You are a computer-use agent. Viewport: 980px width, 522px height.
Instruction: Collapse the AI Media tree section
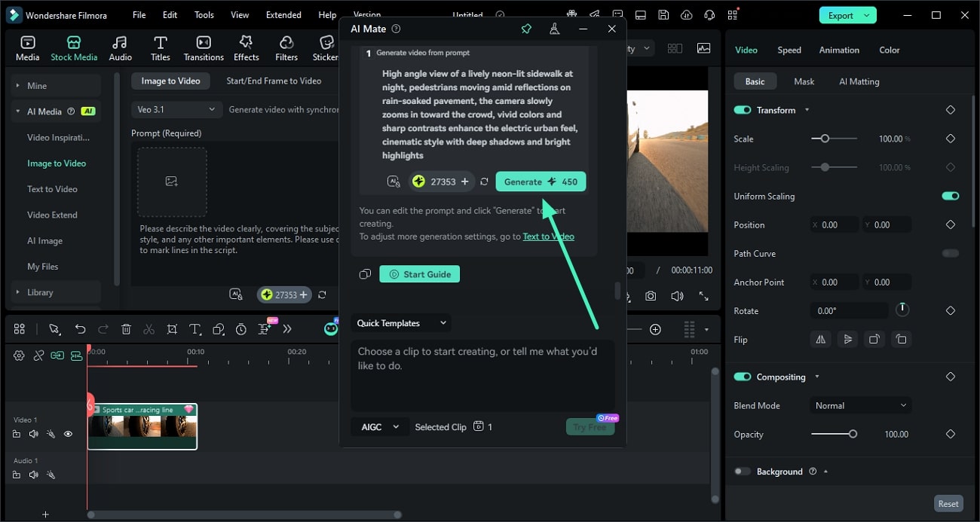17,111
